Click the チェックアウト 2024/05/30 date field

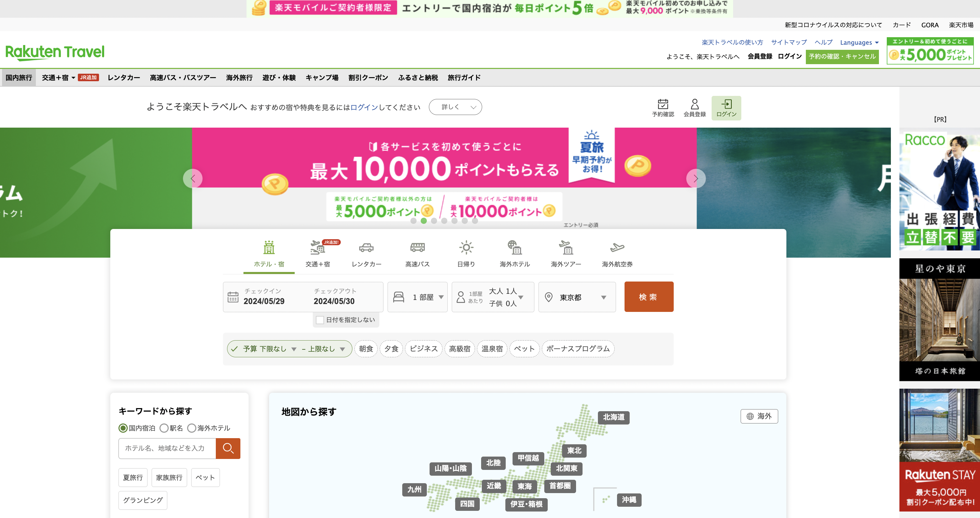pos(334,296)
